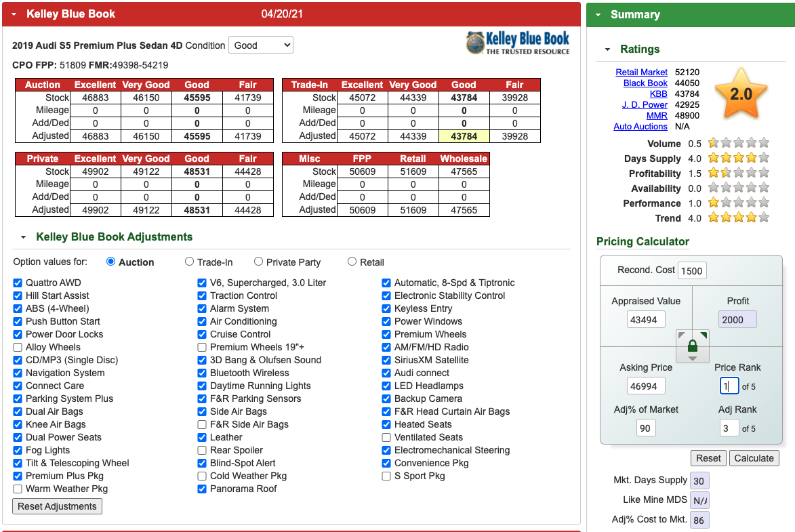The height and width of the screenshot is (532, 795).
Task: Rate Volume five stars
Action: point(766,143)
